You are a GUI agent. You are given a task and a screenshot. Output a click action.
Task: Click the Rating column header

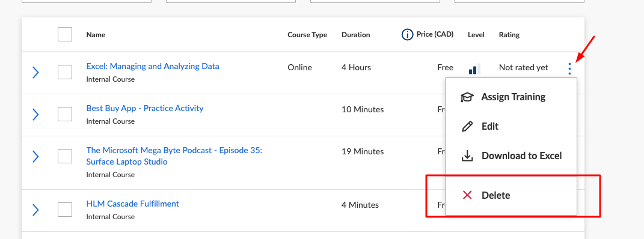(509, 35)
